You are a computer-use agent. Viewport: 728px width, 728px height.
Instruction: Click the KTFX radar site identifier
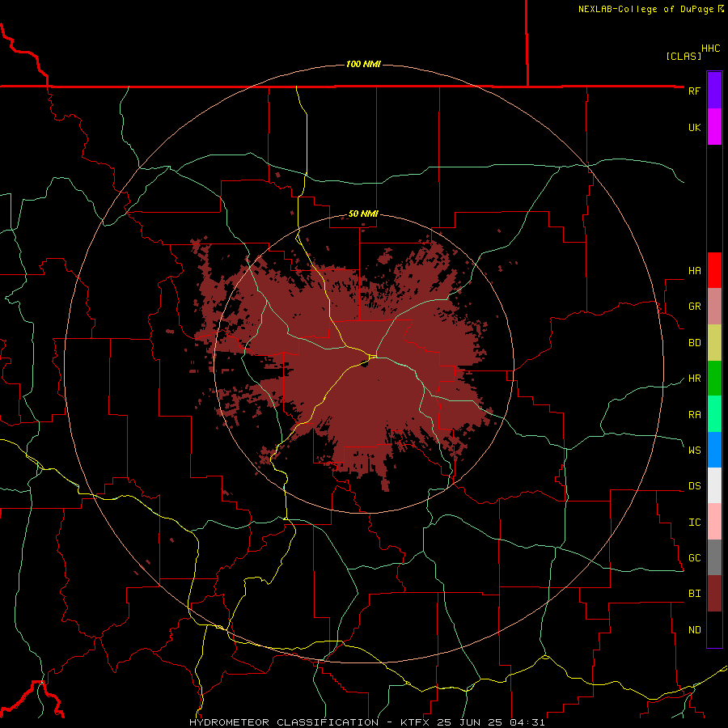point(415,722)
